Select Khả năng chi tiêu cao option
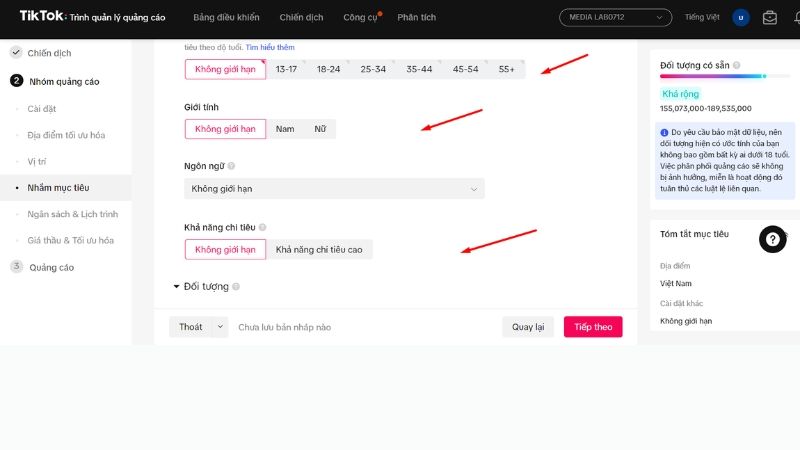This screenshot has width=800, height=450. (x=319, y=249)
